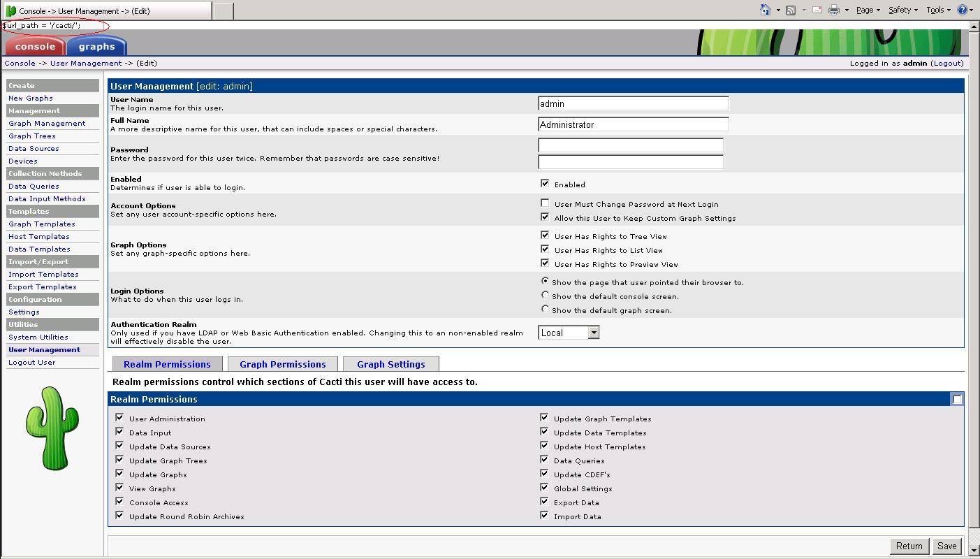The image size is (980, 559).
Task: Open the Graph Permissions tab
Action: click(283, 364)
